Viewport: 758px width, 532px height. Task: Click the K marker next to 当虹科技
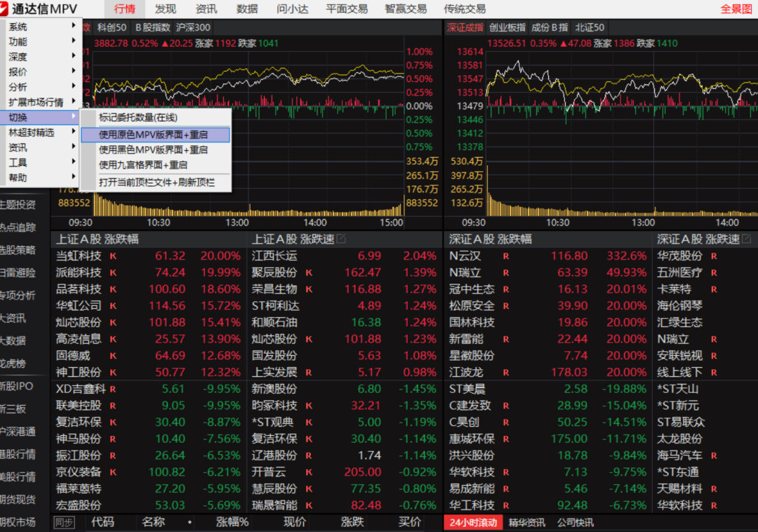[x=112, y=256]
